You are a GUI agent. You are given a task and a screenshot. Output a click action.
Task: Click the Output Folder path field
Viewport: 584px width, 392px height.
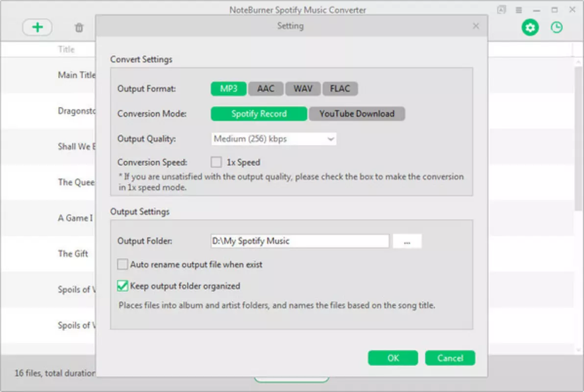pos(300,241)
